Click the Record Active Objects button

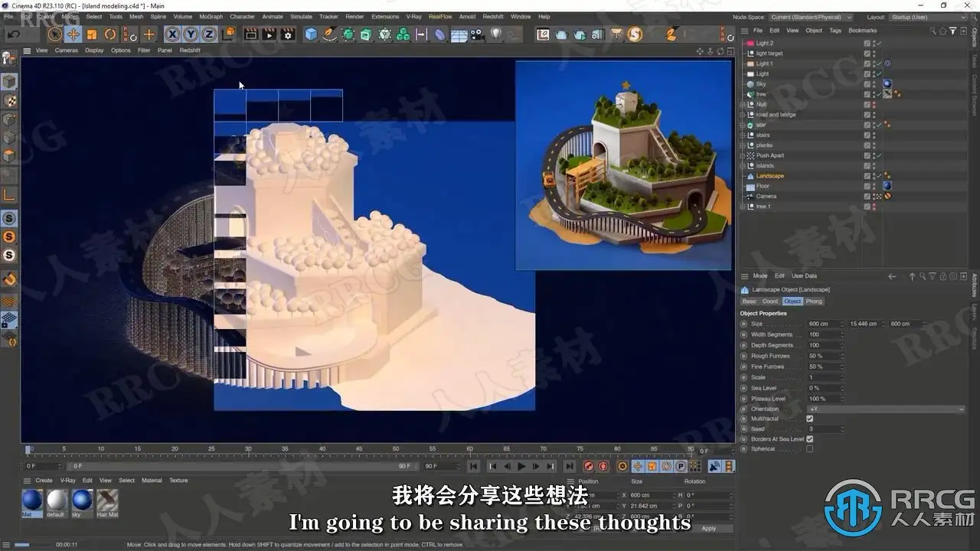(x=589, y=466)
